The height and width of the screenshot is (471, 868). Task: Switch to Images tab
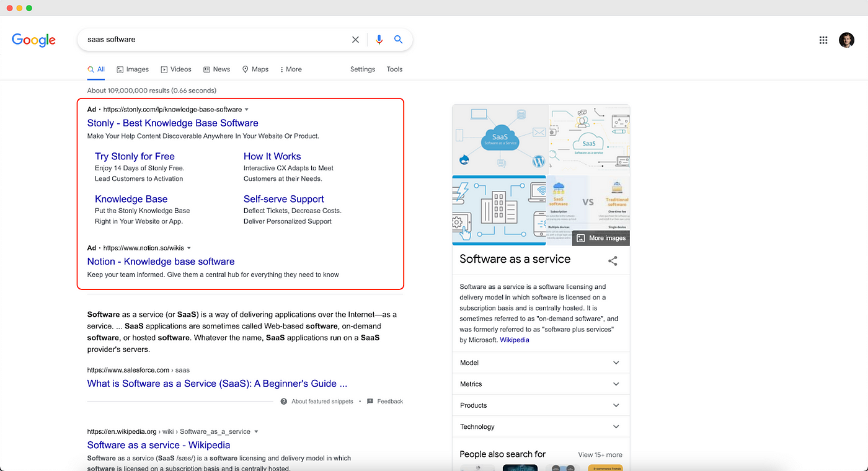pyautogui.click(x=133, y=69)
